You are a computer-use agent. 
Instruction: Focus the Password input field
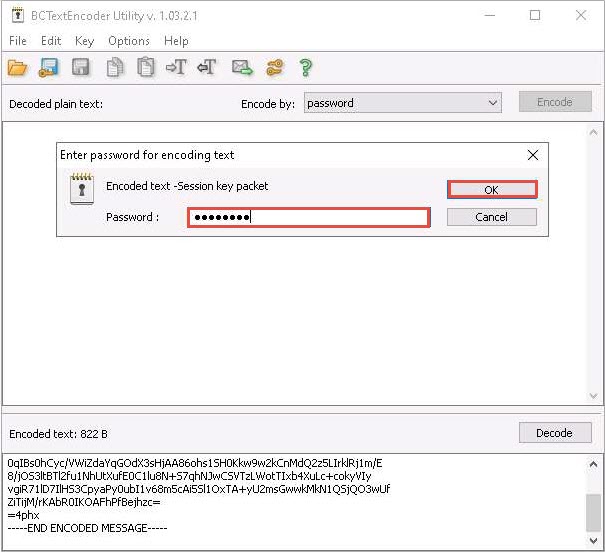click(309, 217)
